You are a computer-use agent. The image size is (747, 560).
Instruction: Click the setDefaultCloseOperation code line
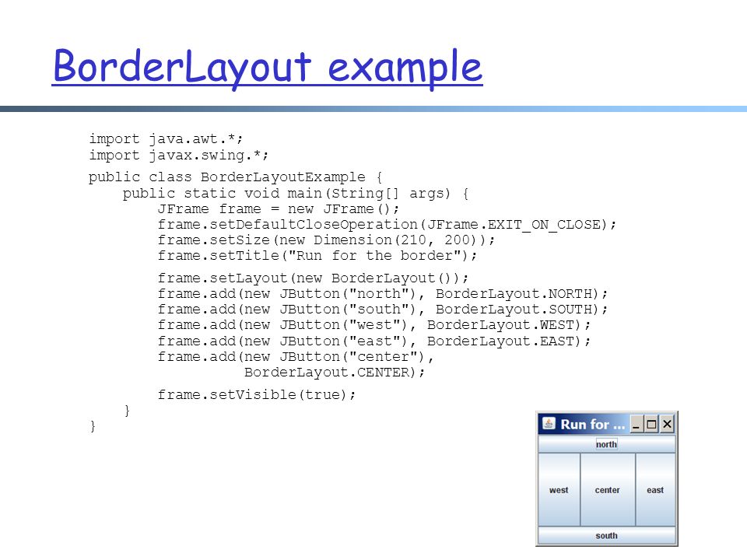(x=387, y=225)
